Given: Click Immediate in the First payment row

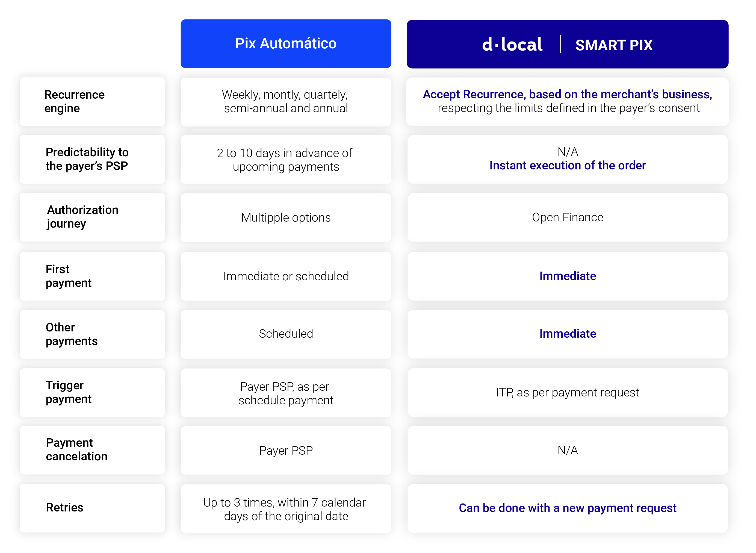Looking at the screenshot, I should pos(568,276).
